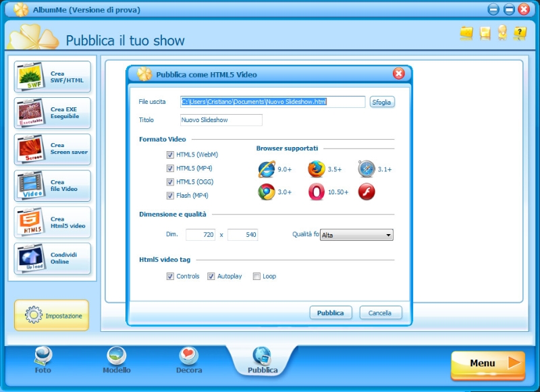This screenshot has height=392, width=540.
Task: Uncheck the HTML5 (WebM) format checkbox
Action: [170, 155]
